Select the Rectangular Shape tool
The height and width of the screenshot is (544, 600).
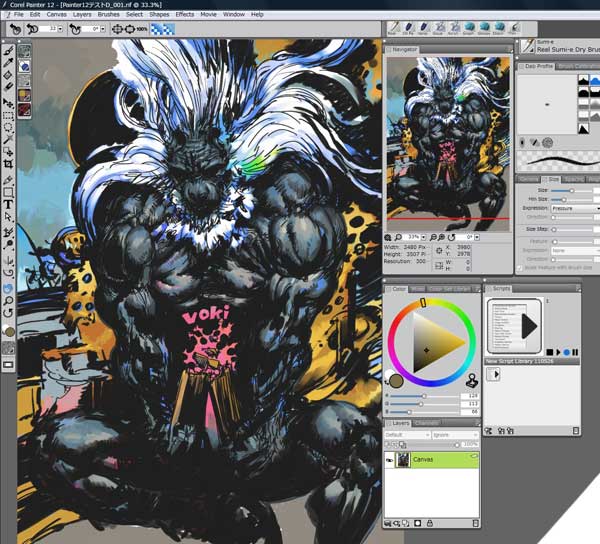pyautogui.click(x=8, y=192)
